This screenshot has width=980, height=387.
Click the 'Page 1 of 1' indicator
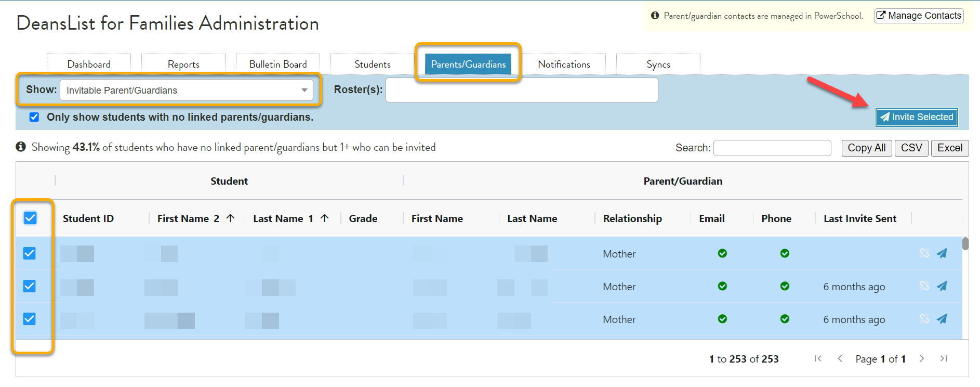[881, 359]
